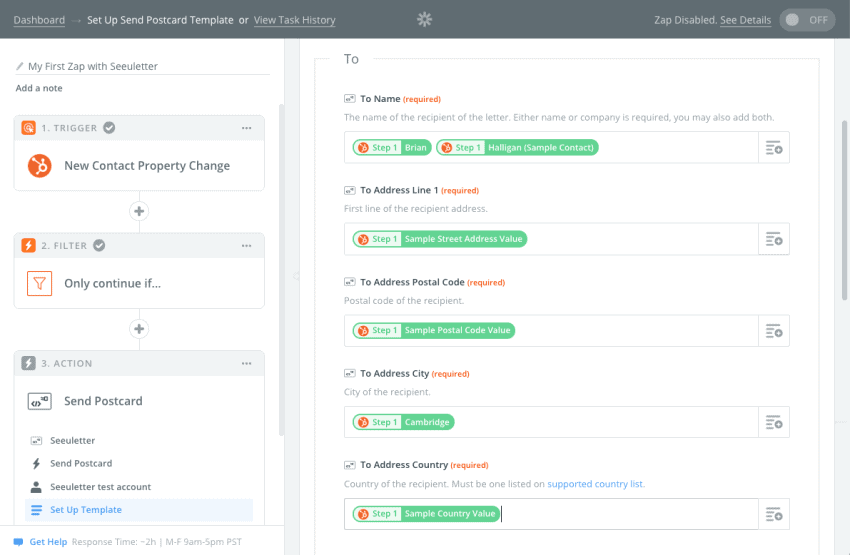Click the filter funnel icon

point(40,283)
